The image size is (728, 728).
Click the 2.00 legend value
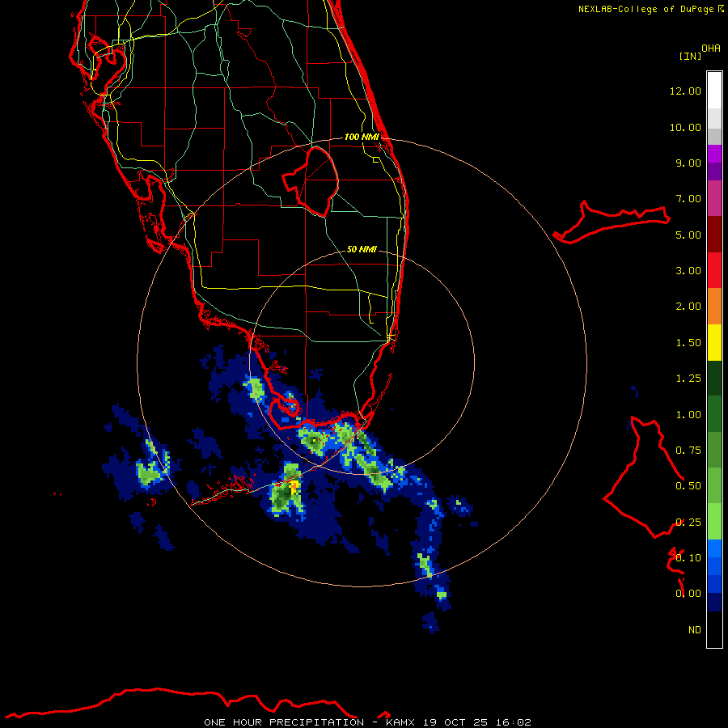pyautogui.click(x=688, y=307)
